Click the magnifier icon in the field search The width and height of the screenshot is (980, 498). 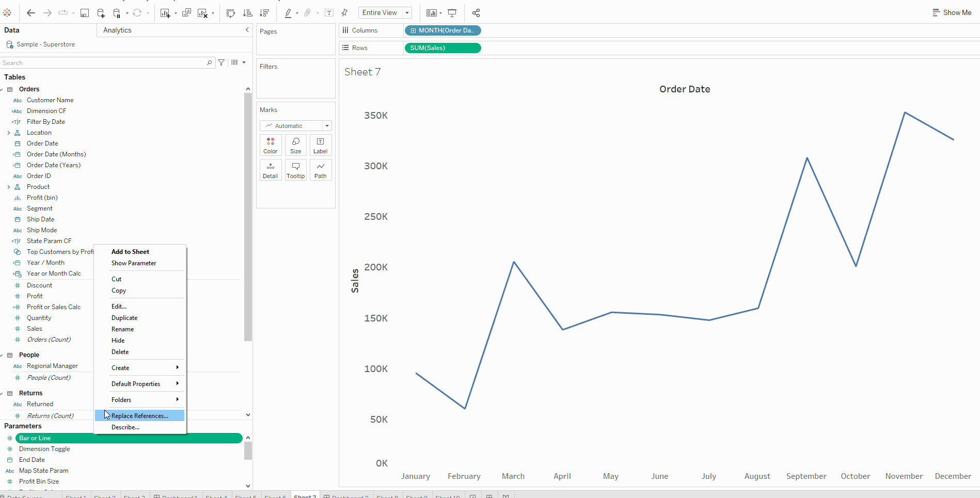coord(209,63)
